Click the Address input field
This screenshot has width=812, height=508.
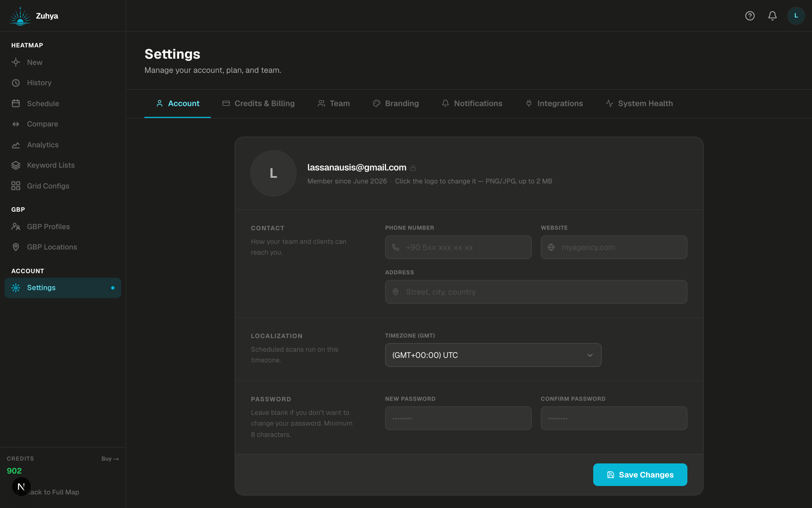tap(536, 292)
